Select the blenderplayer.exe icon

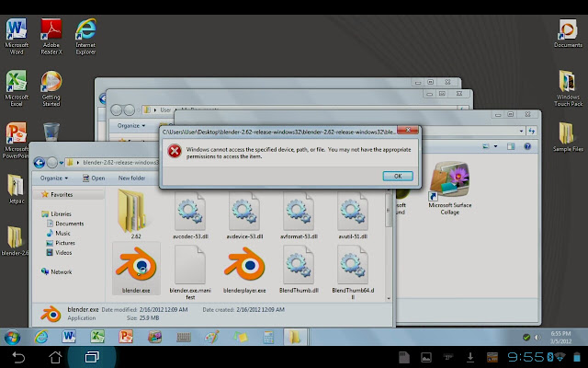pyautogui.click(x=244, y=266)
